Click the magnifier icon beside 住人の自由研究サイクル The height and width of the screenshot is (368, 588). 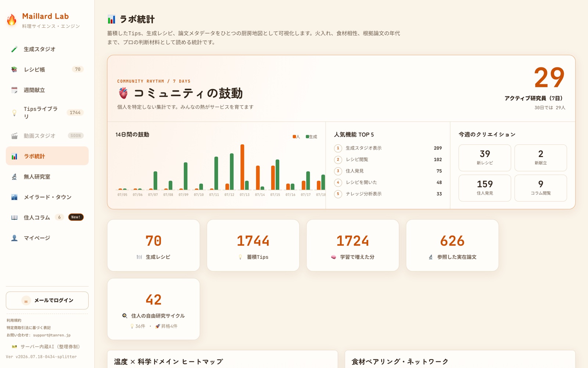(125, 316)
